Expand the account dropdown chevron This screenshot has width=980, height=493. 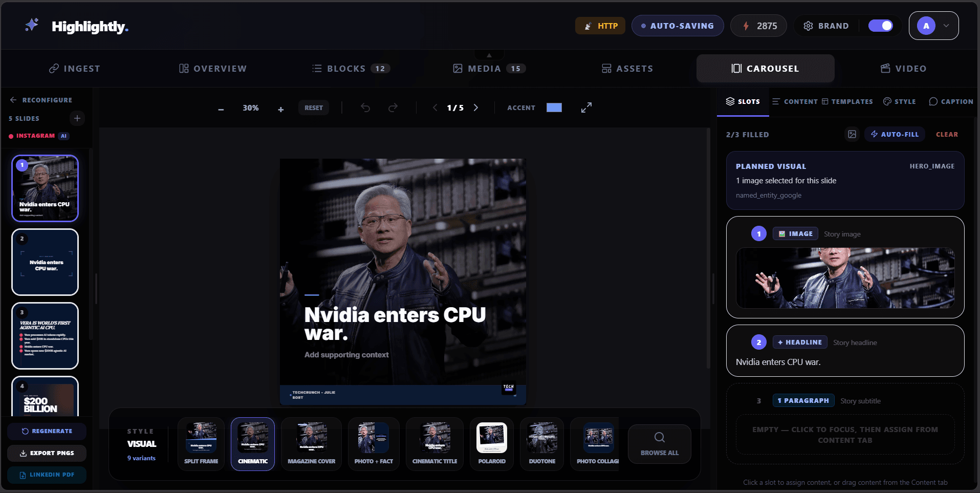coord(946,26)
